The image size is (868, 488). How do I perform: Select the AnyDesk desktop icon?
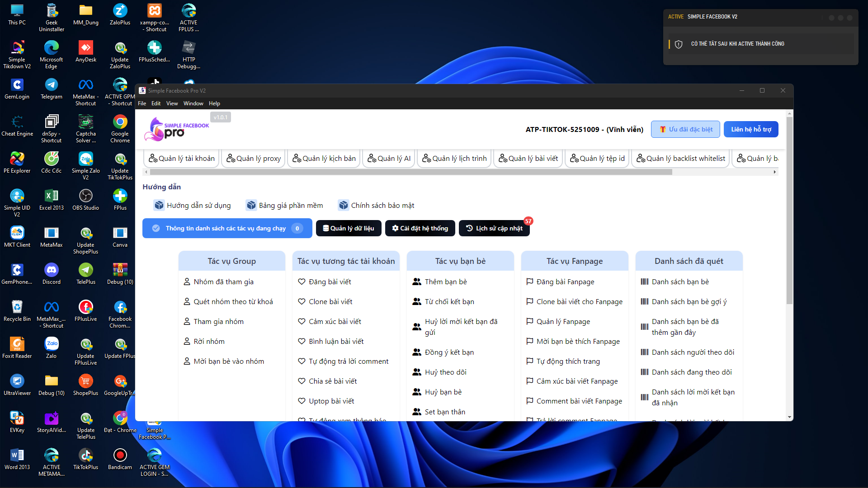[x=86, y=52]
